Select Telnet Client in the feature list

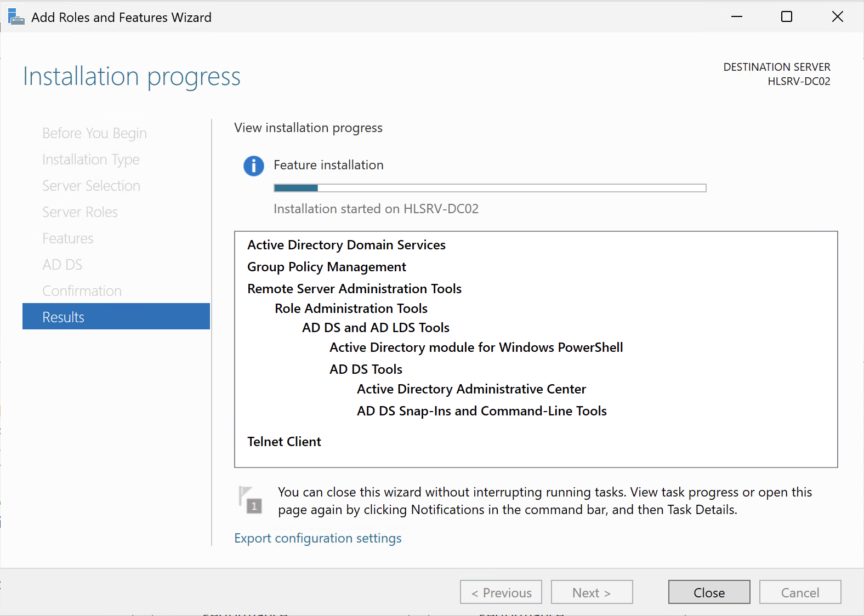[x=284, y=442]
